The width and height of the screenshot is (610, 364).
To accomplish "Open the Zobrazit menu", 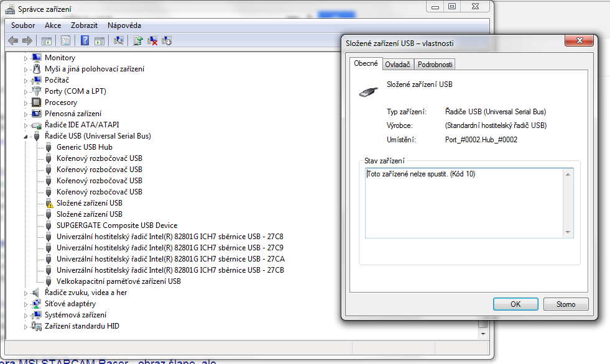I will pos(84,25).
